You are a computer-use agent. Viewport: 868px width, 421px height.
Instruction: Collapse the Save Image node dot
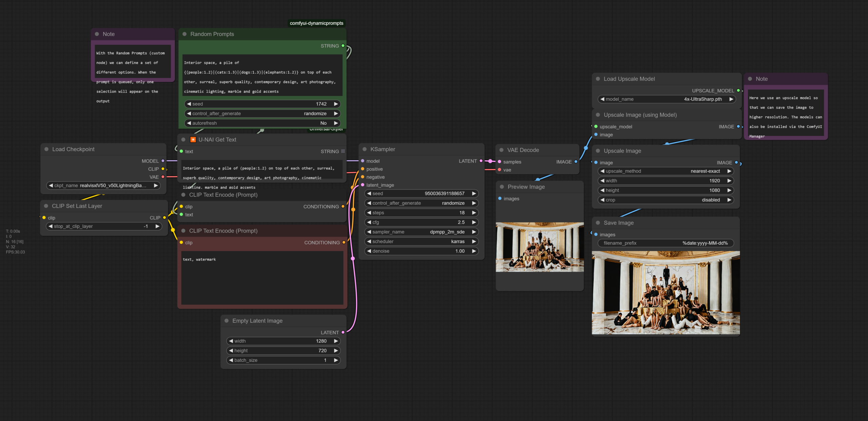coord(598,223)
